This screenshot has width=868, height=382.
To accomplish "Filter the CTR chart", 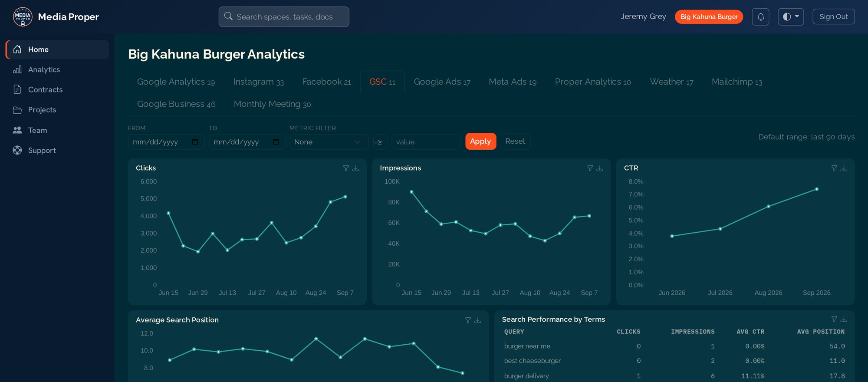I will click(834, 168).
